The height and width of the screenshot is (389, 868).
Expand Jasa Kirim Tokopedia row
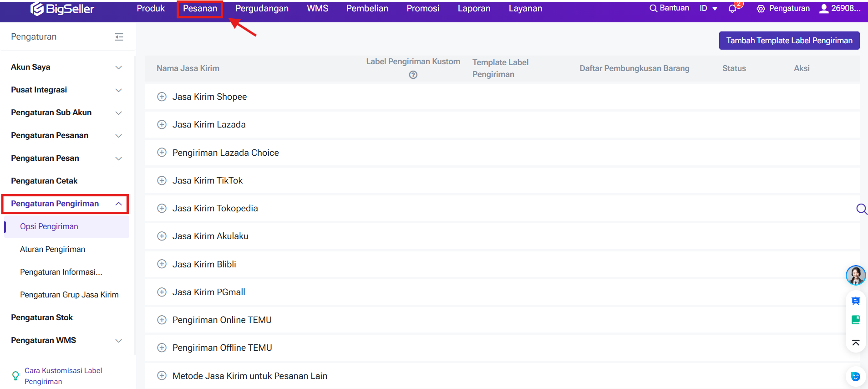point(162,208)
